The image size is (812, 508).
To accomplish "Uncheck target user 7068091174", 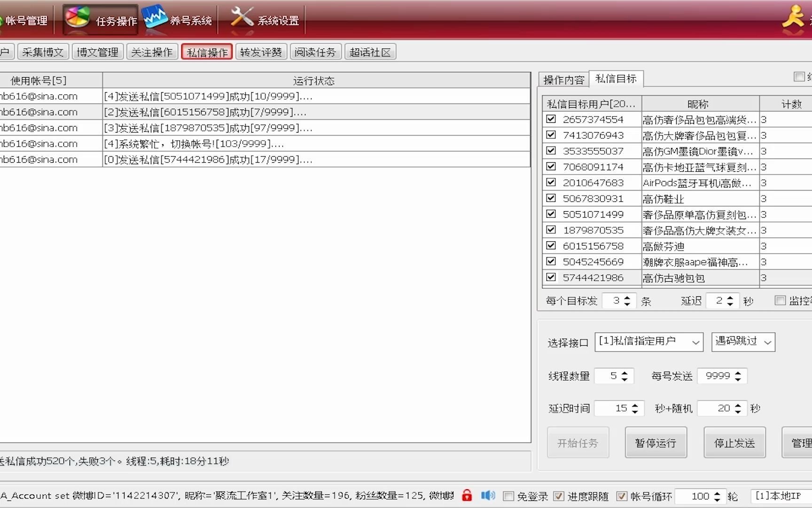I will tap(551, 167).
